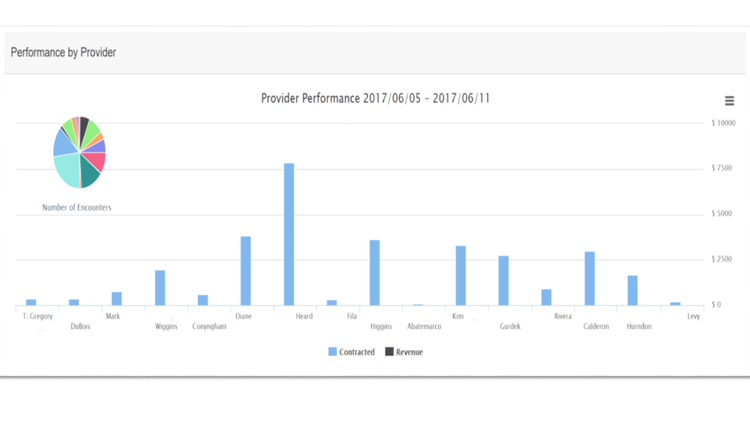Click the Number of Encounters label
The image size is (750, 422).
(x=77, y=207)
